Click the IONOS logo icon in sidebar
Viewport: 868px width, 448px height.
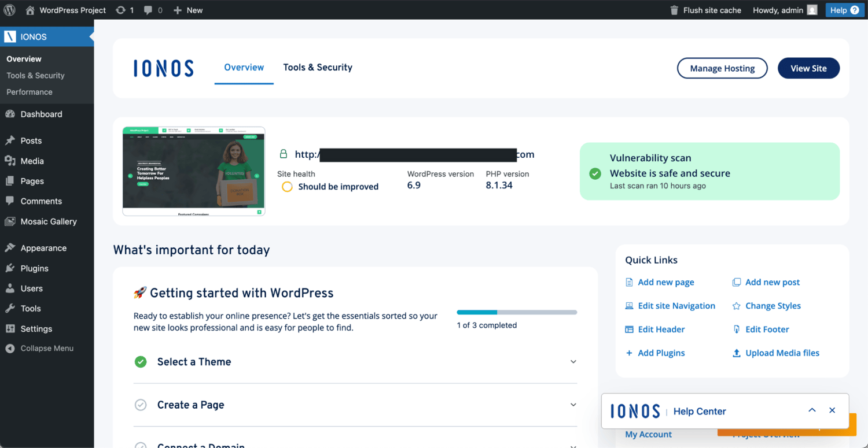tap(10, 36)
